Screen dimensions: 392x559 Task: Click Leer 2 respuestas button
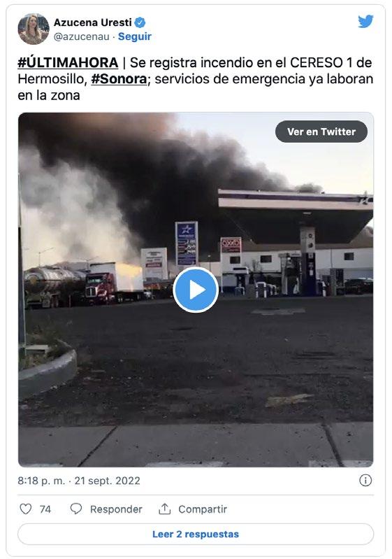[x=196, y=534]
